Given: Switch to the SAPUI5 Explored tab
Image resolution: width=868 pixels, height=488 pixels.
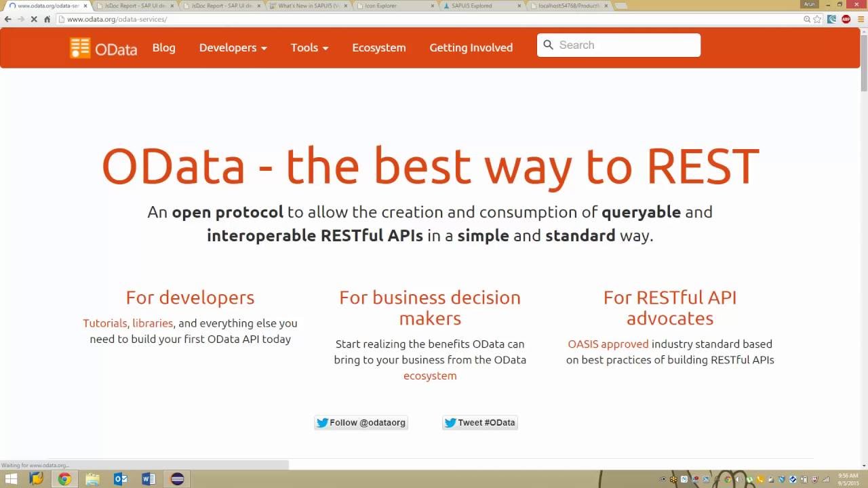Looking at the screenshot, I should (x=482, y=5).
